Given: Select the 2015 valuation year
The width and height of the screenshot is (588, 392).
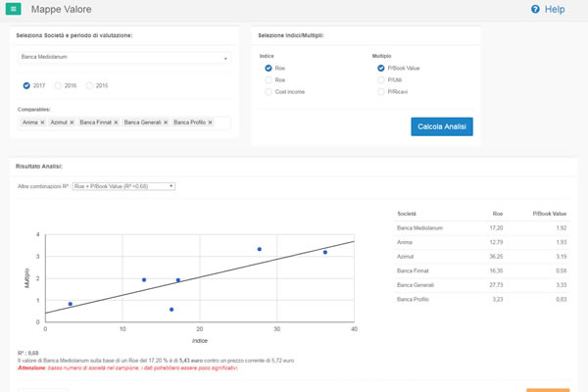Looking at the screenshot, I should click(89, 85).
